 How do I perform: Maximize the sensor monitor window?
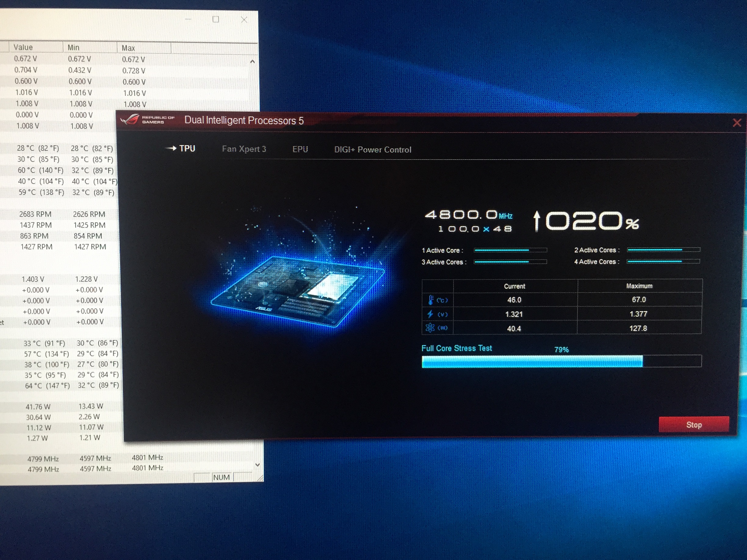pyautogui.click(x=216, y=20)
